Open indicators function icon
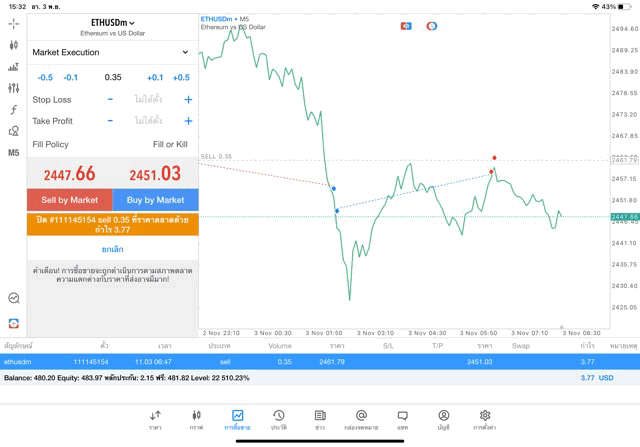The image size is (640, 447). tap(13, 110)
